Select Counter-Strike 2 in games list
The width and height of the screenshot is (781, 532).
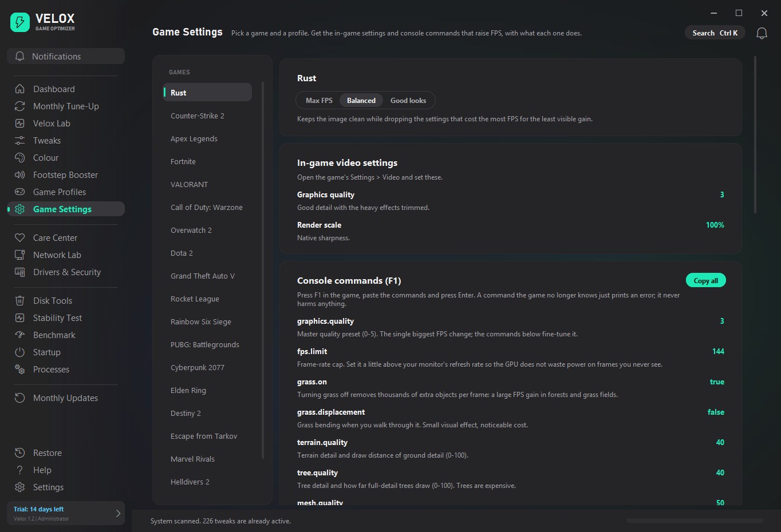coord(208,116)
